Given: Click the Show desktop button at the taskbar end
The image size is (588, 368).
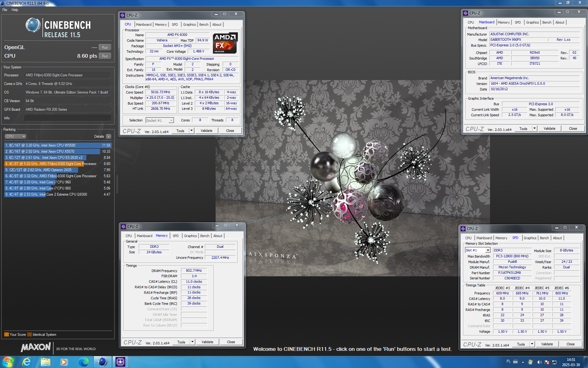Looking at the screenshot, I should [586, 362].
